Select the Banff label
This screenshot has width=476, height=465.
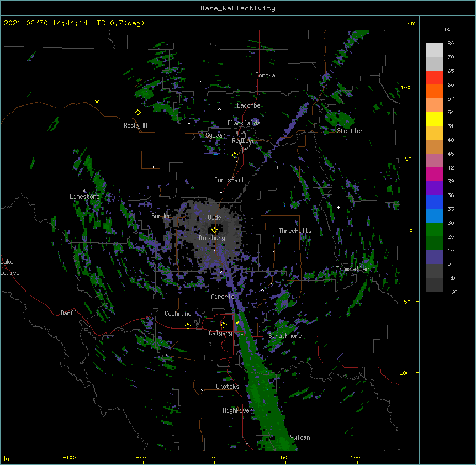click(x=68, y=313)
